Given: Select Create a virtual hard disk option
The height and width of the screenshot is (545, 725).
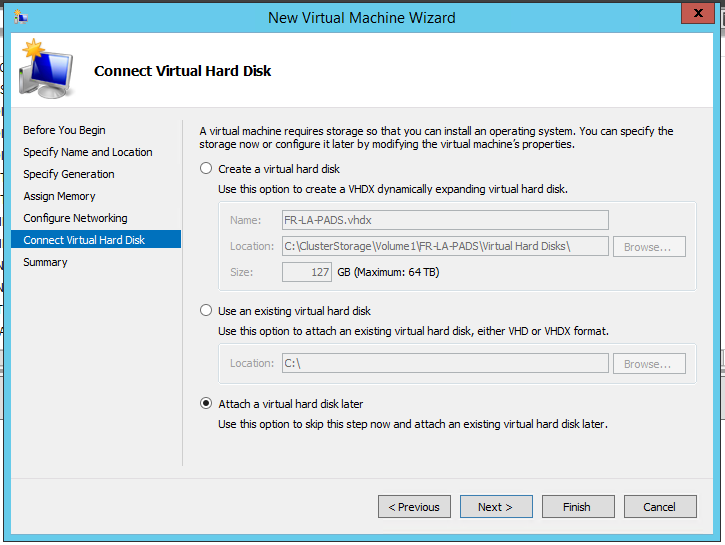Looking at the screenshot, I should tap(207, 169).
